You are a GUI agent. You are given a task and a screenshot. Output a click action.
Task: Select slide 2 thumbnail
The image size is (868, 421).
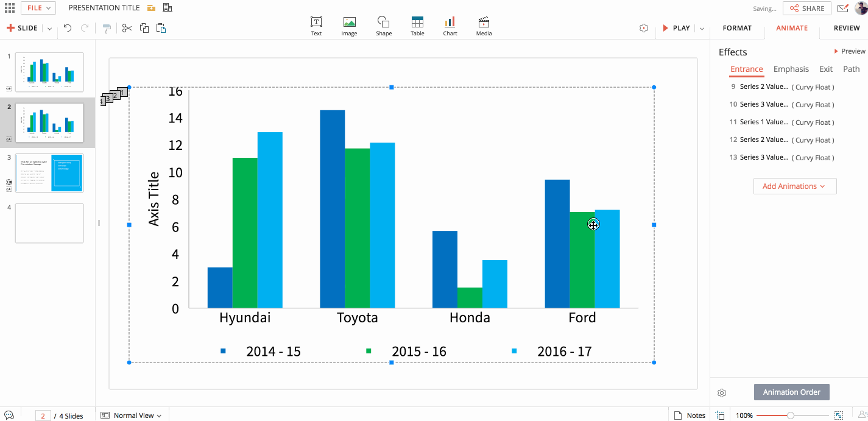[x=49, y=122]
